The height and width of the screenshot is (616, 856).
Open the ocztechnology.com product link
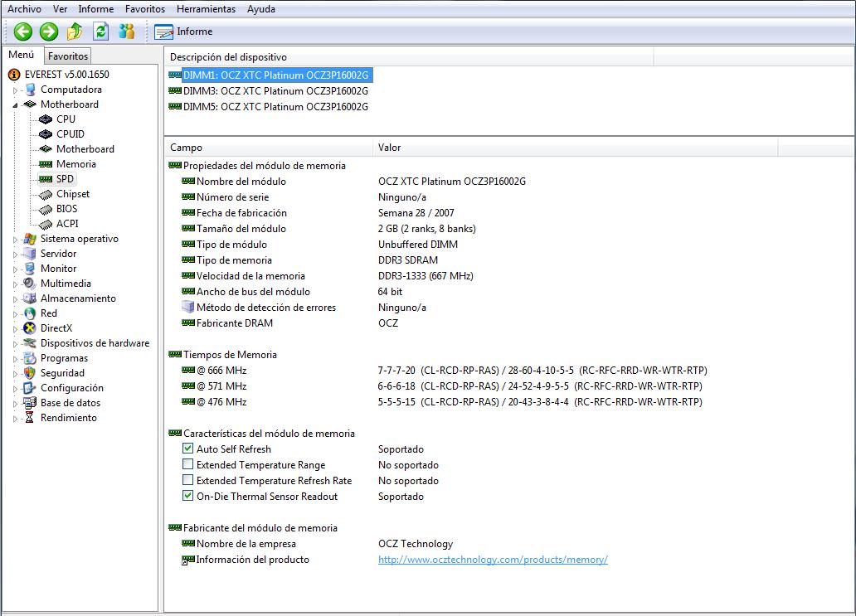tap(493, 560)
